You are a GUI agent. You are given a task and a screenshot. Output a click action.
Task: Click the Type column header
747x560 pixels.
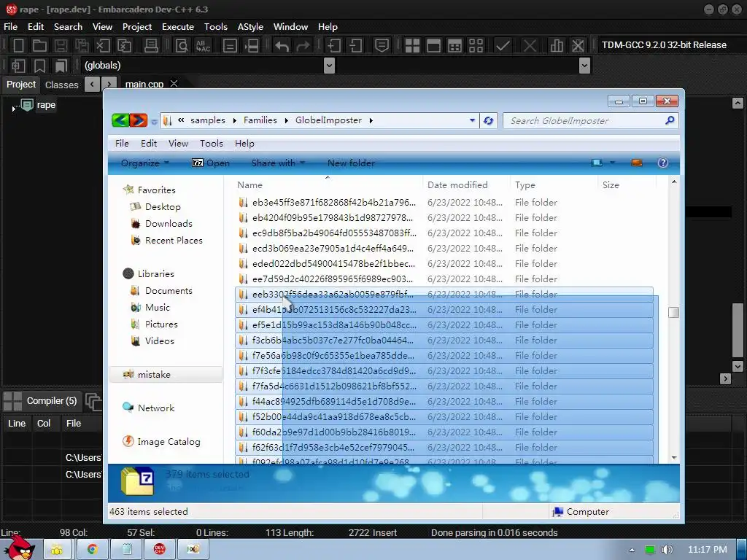pyautogui.click(x=554, y=184)
